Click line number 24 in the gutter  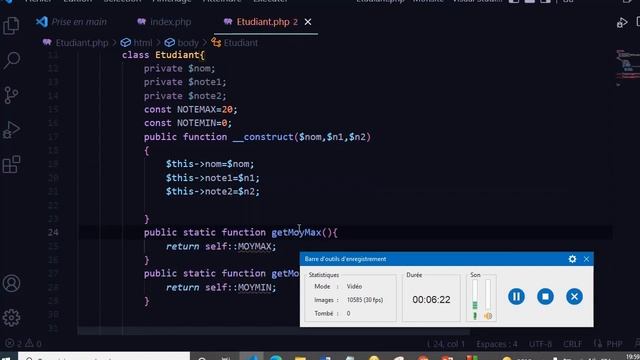(x=53, y=232)
